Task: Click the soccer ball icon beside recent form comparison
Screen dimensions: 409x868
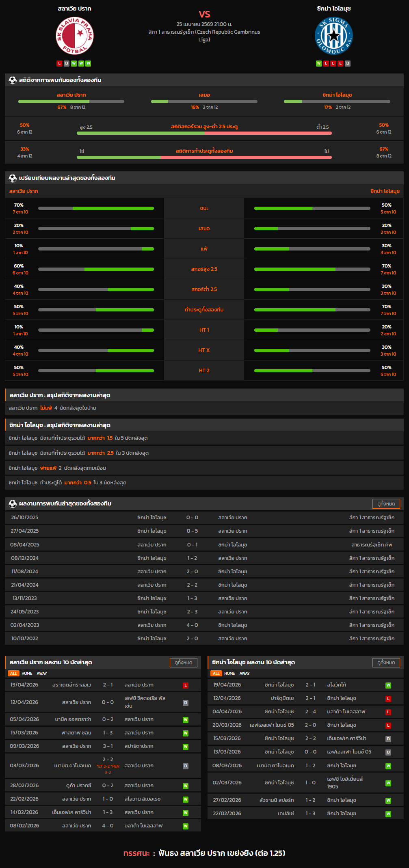Action: point(13,178)
